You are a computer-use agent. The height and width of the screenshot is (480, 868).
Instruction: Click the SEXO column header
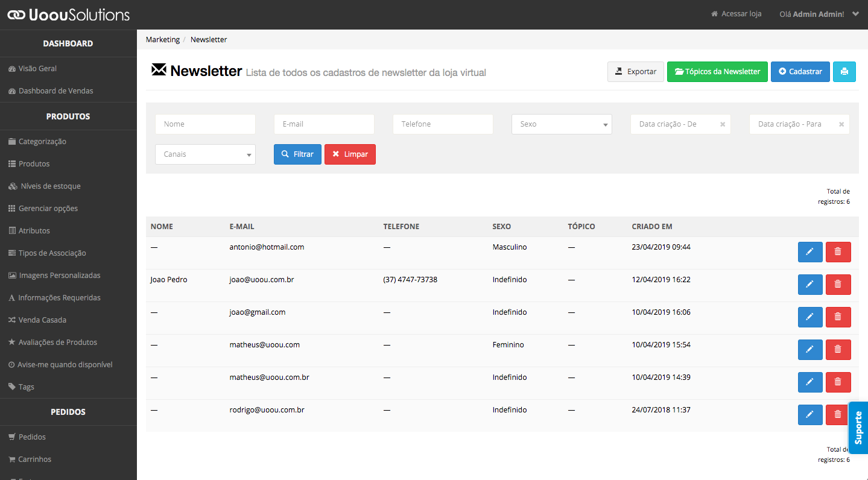[501, 227]
